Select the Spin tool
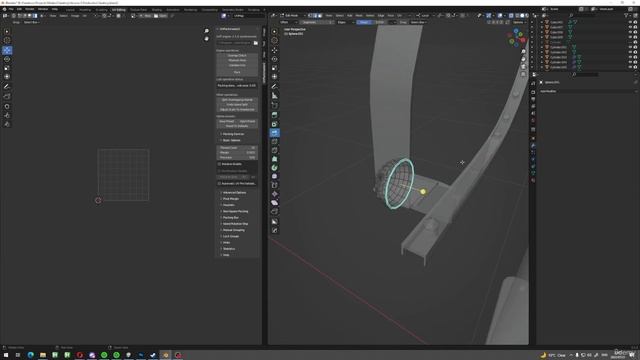This screenshot has height=360, width=640. tap(274, 168)
